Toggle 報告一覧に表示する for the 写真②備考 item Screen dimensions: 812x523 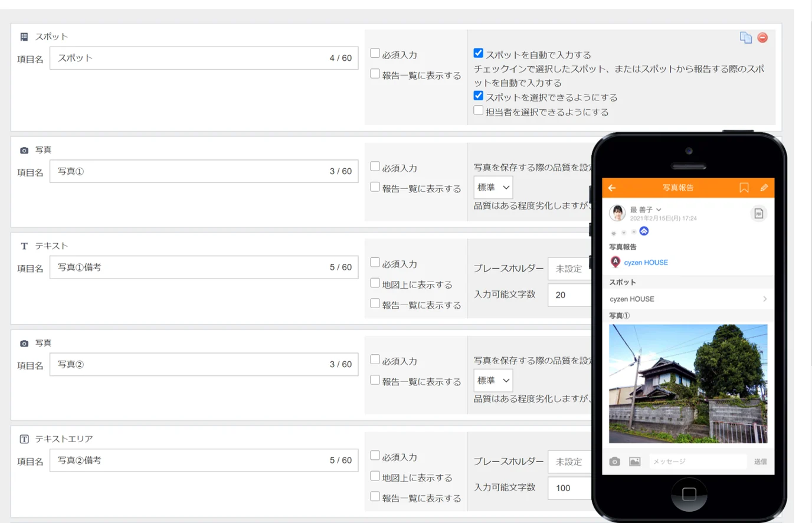375,497
